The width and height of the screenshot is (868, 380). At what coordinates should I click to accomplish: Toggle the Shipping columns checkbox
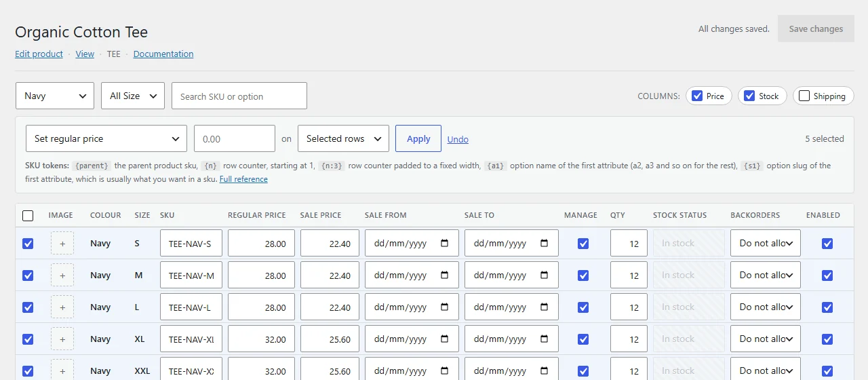(x=804, y=96)
